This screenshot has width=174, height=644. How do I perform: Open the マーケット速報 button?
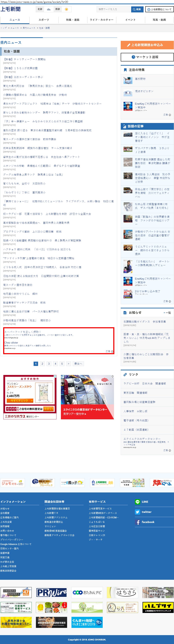147,57
